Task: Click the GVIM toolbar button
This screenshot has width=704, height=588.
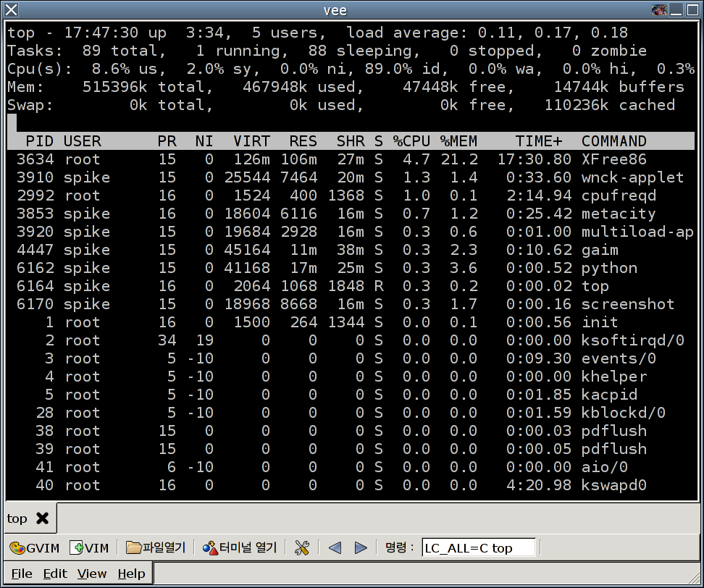Action: tap(35, 547)
